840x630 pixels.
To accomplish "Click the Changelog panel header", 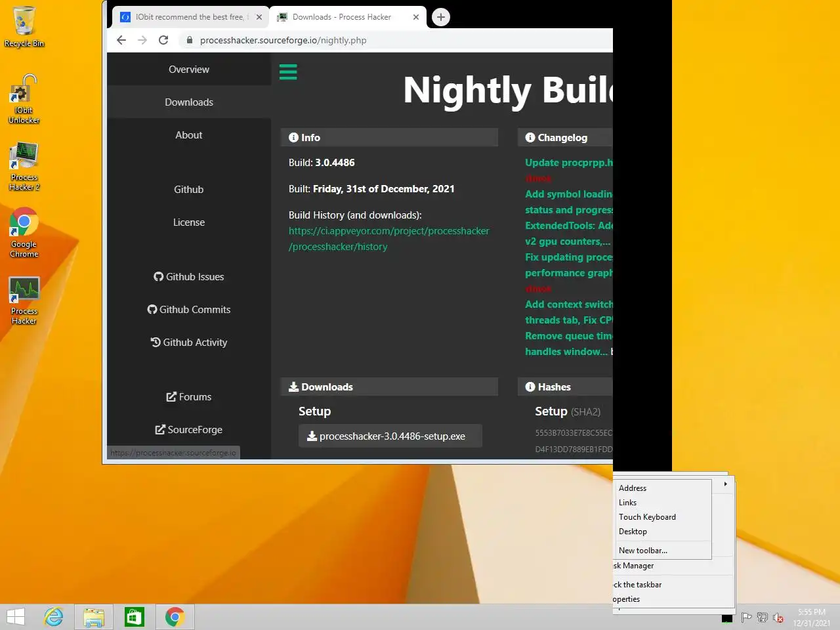I will coord(565,137).
